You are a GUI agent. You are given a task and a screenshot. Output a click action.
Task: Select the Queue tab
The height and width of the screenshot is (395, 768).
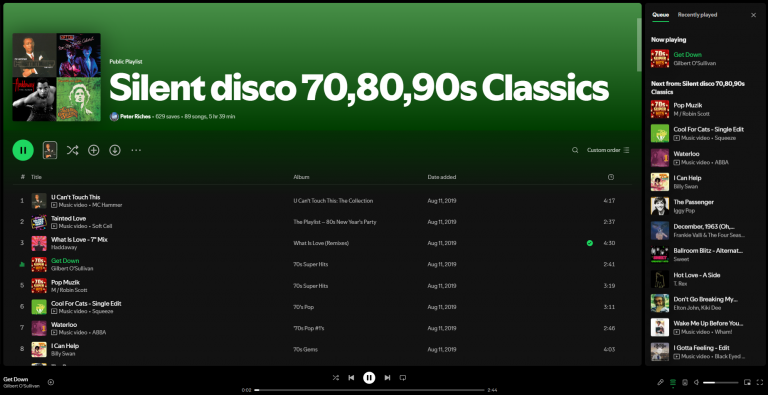[660, 15]
